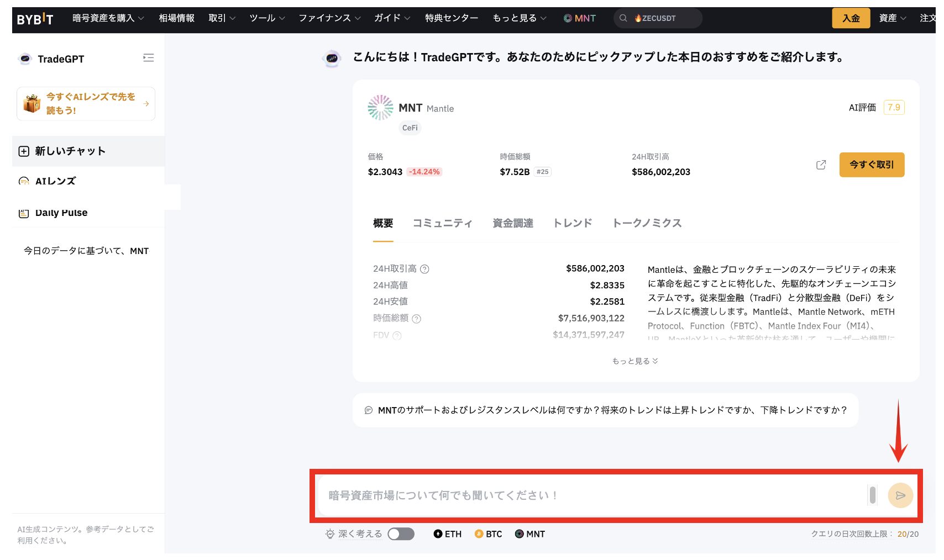Select the ETH quick token chip
The height and width of the screenshot is (560, 944).
(448, 534)
